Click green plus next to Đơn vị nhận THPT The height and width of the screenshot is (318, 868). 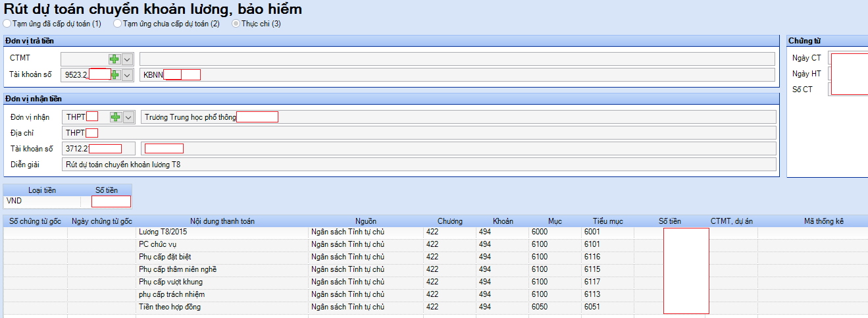tap(116, 117)
